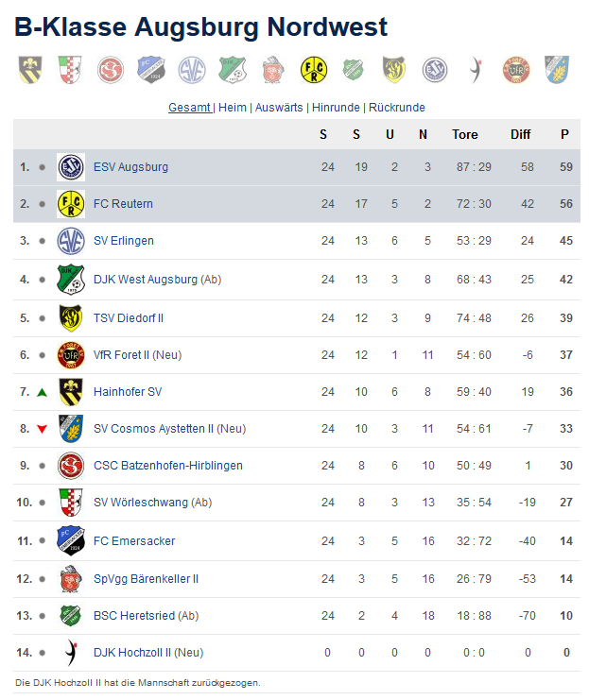Click the VfR Foret round crest in logo strip
Image resolution: width=589 pixels, height=700 pixels.
pos(516,70)
